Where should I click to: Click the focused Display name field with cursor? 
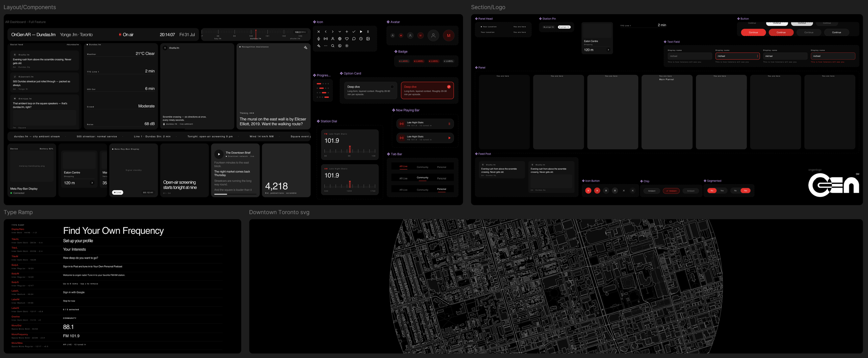(737, 56)
